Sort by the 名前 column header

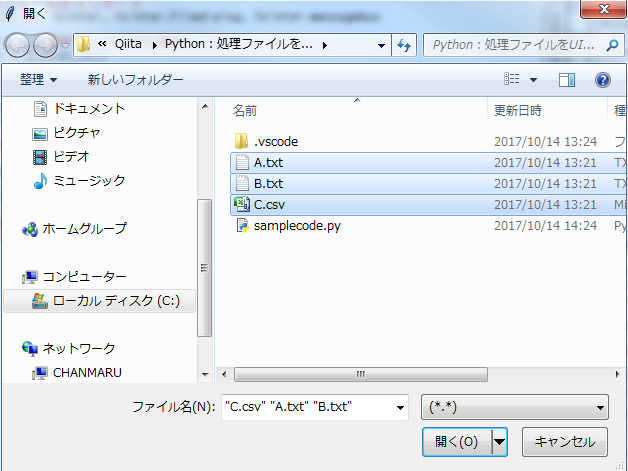[245, 111]
